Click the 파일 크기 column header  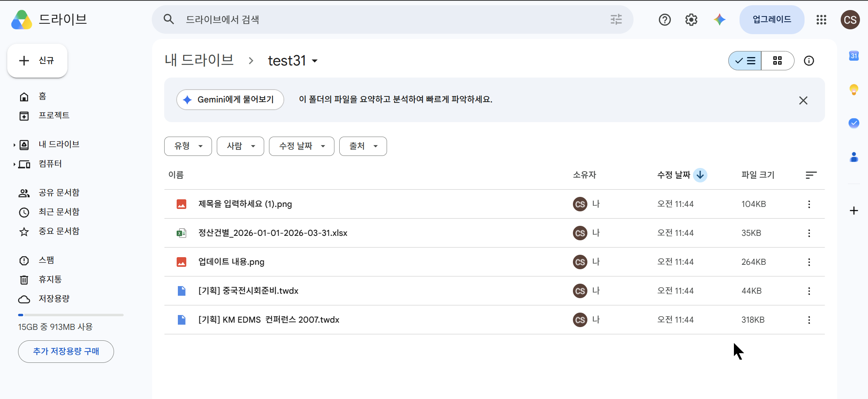coord(758,175)
